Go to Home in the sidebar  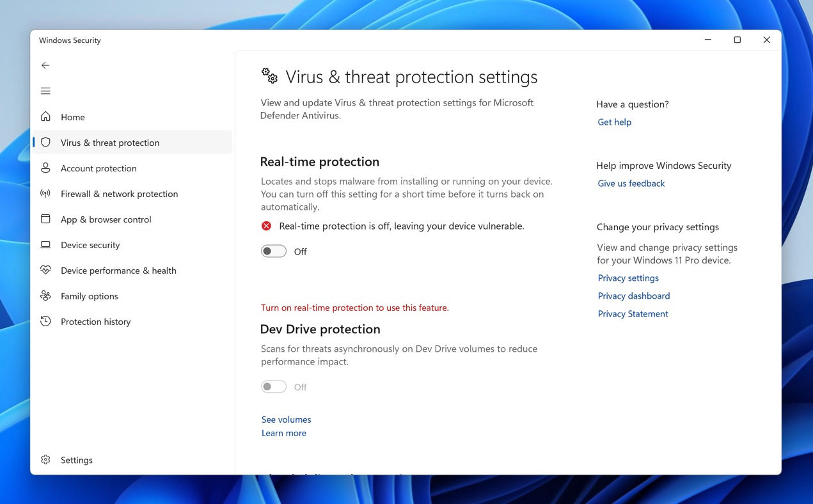click(132, 117)
